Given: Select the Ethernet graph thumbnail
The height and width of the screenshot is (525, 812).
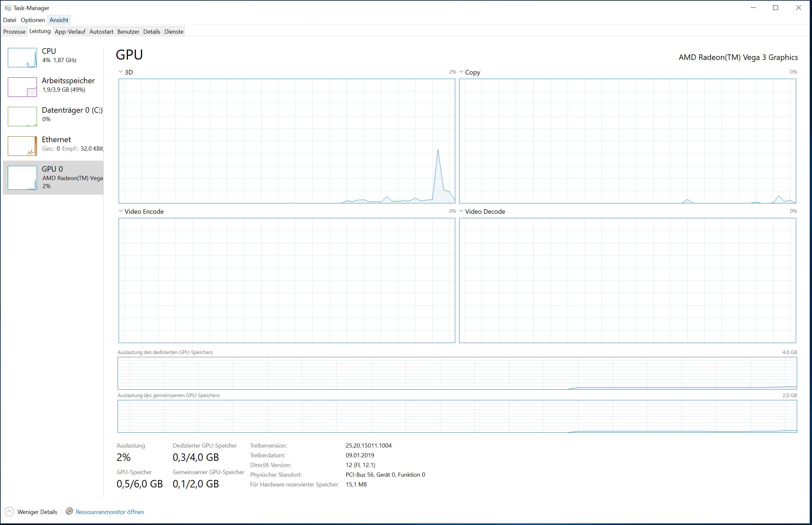Looking at the screenshot, I should (22, 145).
